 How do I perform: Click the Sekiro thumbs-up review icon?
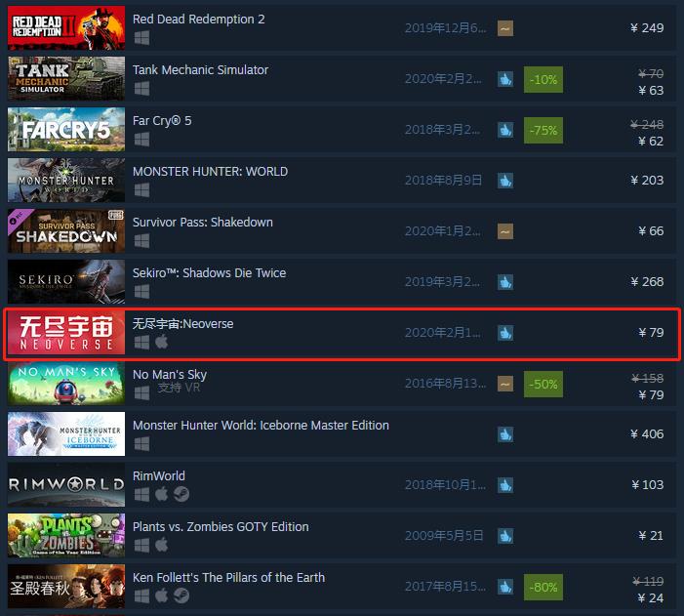click(x=505, y=282)
